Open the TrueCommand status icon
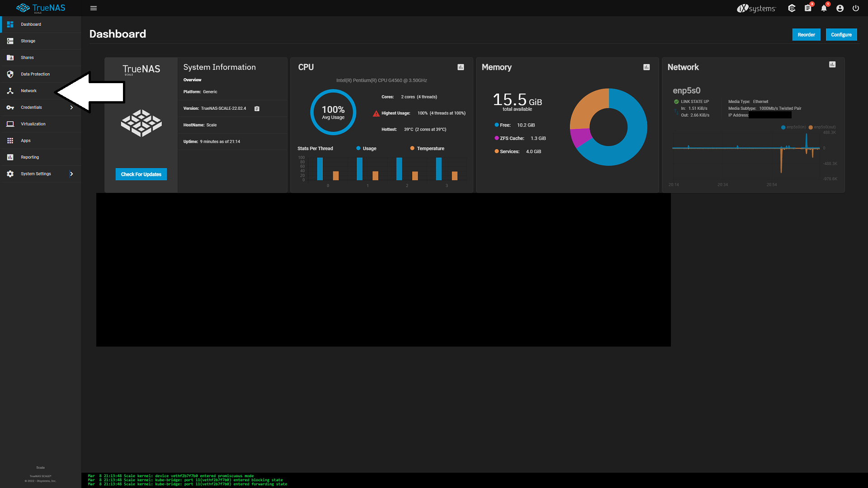The height and width of the screenshot is (488, 868). click(792, 8)
